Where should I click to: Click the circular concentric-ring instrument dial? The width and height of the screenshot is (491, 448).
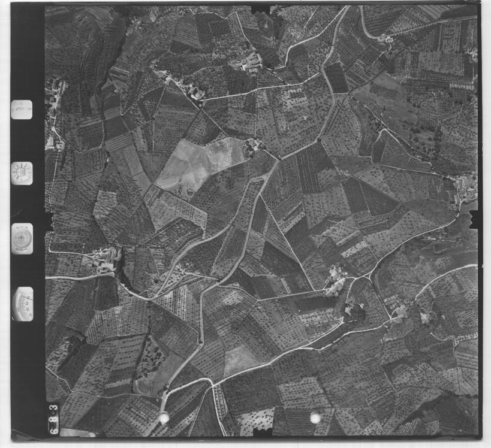pyautogui.click(x=22, y=238)
